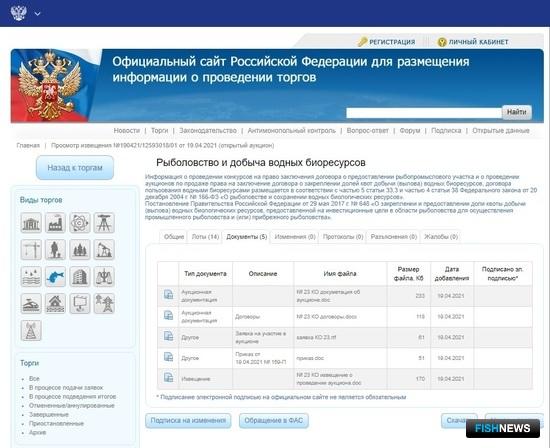The width and height of the screenshot is (550, 448).
Task: Open the Торги menu item
Action: [x=160, y=131]
